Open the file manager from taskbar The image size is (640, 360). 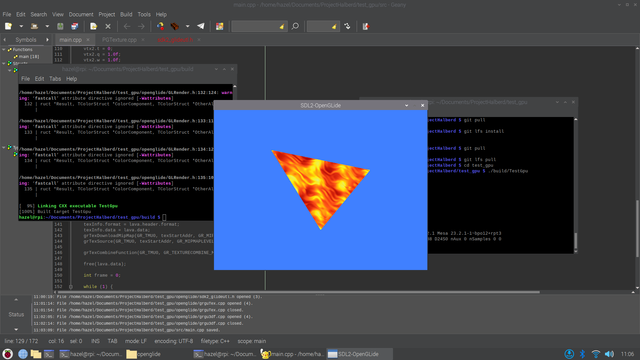click(36, 354)
